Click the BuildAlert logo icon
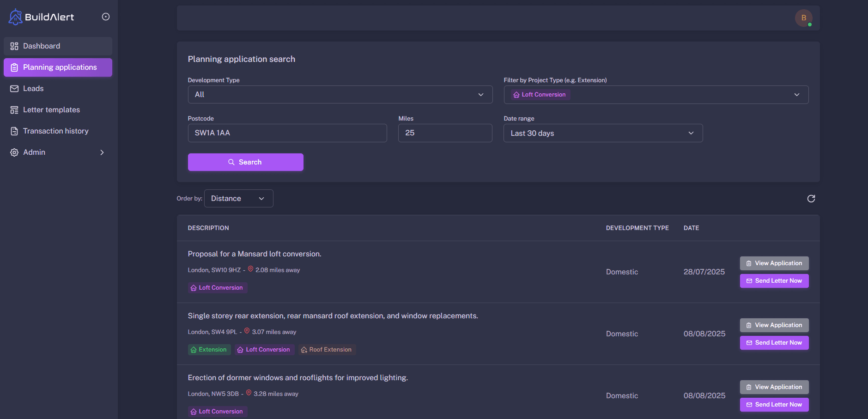Viewport: 868px width, 419px height. click(15, 17)
